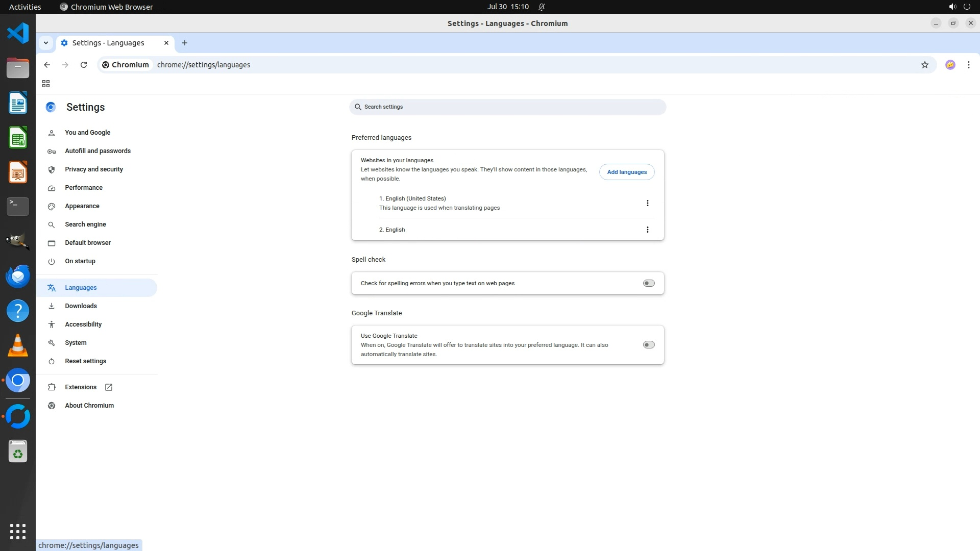
Task: Click the Add languages button
Action: [626, 172]
